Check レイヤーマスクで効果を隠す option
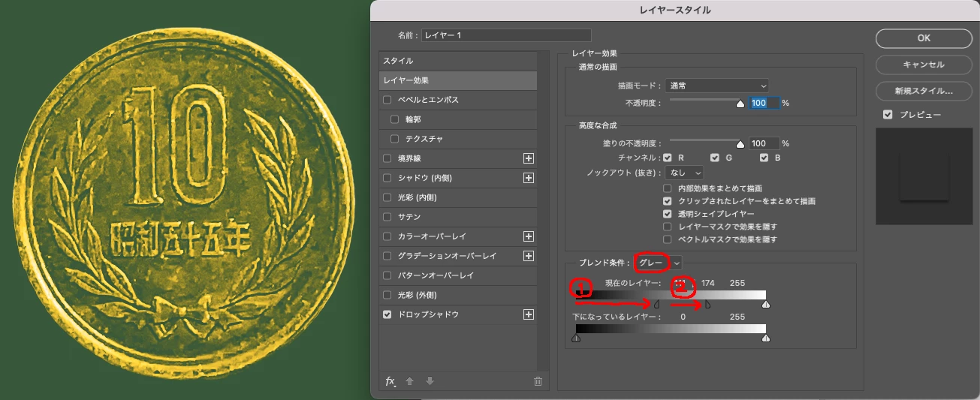The image size is (980, 400). pos(667,227)
